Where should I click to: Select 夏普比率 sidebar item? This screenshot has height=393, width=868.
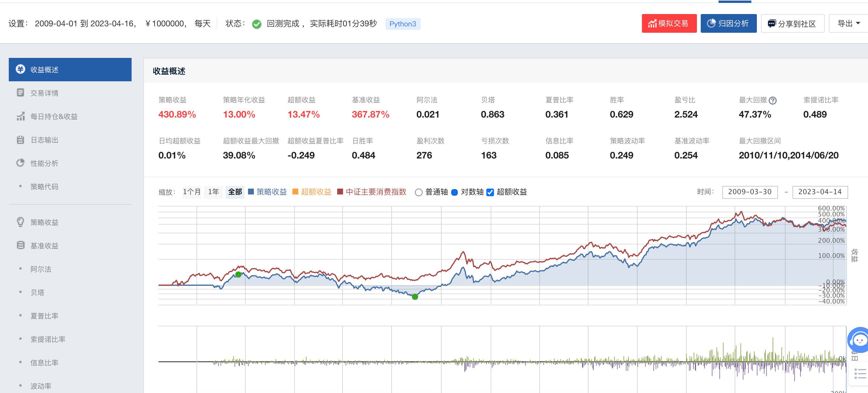[44, 316]
